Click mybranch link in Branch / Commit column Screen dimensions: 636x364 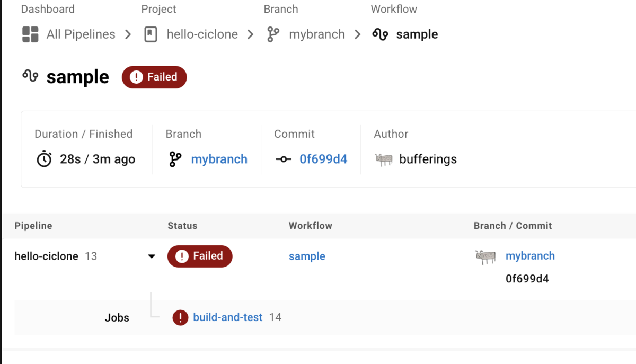click(x=530, y=256)
